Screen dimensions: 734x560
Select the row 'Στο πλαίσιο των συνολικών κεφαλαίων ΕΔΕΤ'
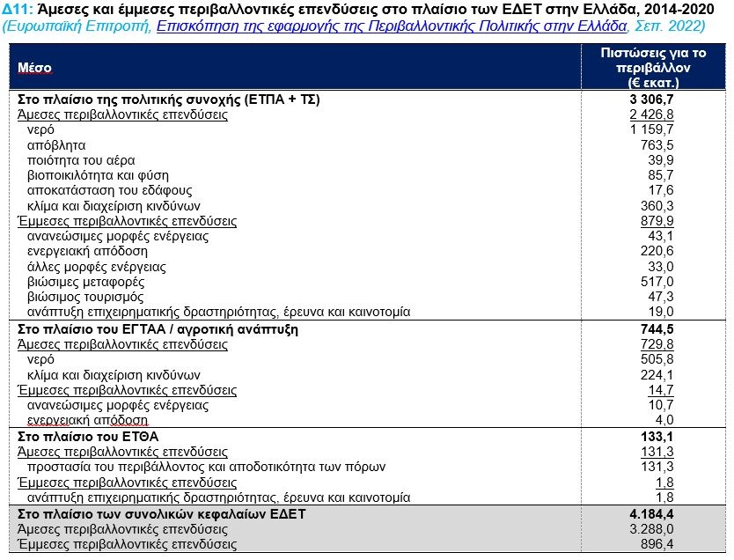pos(367,514)
